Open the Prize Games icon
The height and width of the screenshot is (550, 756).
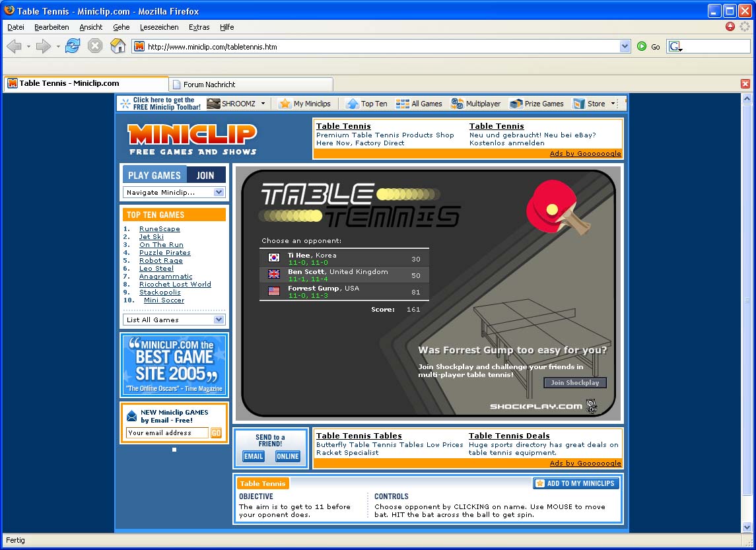click(516, 104)
